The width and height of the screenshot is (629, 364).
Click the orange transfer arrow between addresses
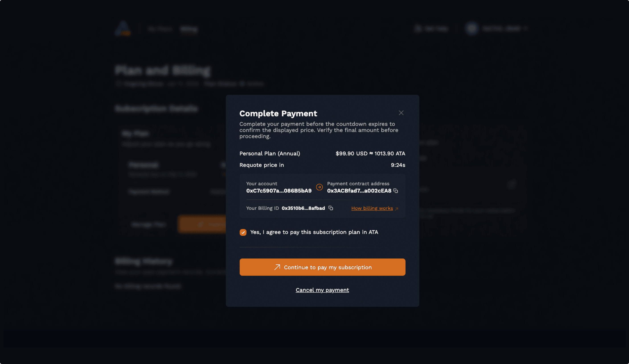319,187
